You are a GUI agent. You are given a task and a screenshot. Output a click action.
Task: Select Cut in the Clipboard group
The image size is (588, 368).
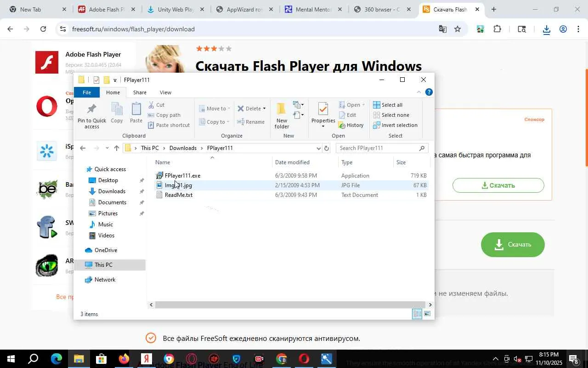pos(156,105)
